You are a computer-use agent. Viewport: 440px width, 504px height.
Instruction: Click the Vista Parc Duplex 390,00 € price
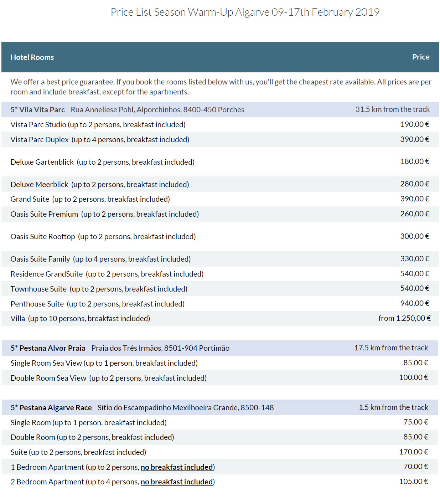tap(415, 139)
